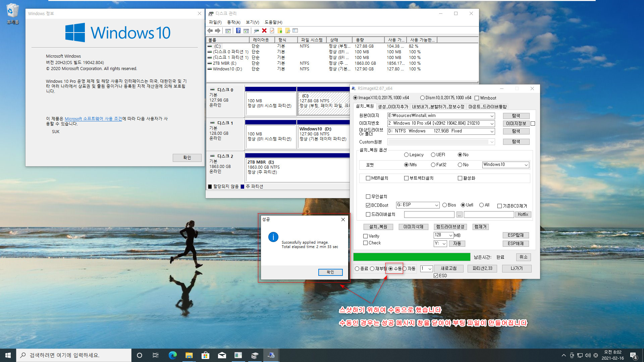Click the properties checkmark page toolbar icon
644x362 pixels.
(x=272, y=31)
